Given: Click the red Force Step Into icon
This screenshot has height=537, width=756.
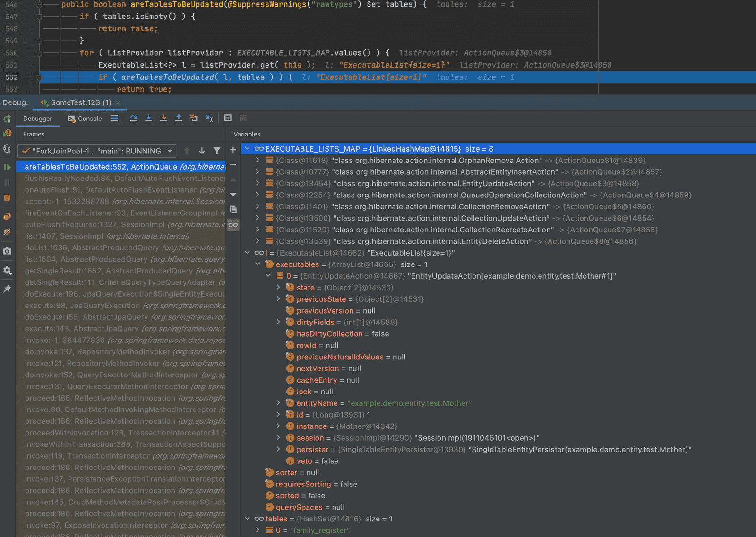Looking at the screenshot, I should point(163,118).
